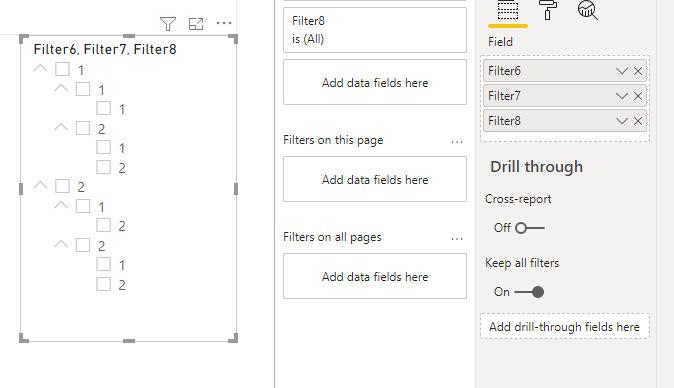This screenshot has height=388, width=674.
Task: Open the Analytics magnifier icon
Action: pyautogui.click(x=588, y=9)
